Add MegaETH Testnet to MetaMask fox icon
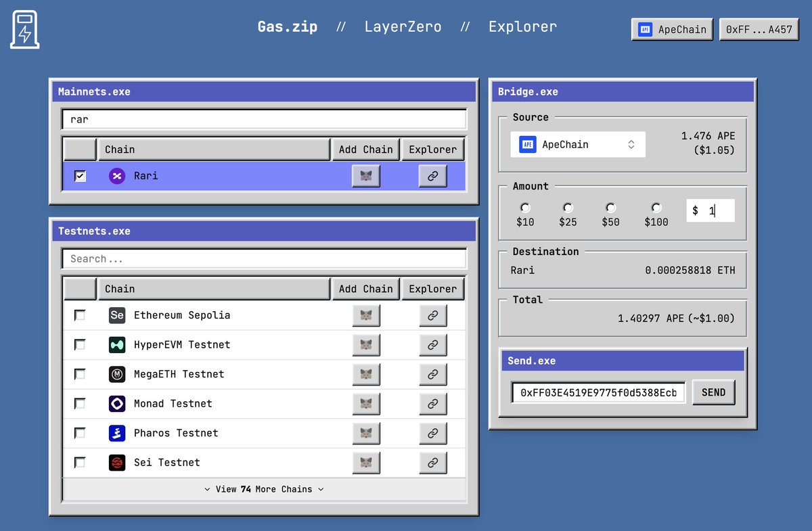Viewport: 812px width, 531px height. tap(366, 374)
